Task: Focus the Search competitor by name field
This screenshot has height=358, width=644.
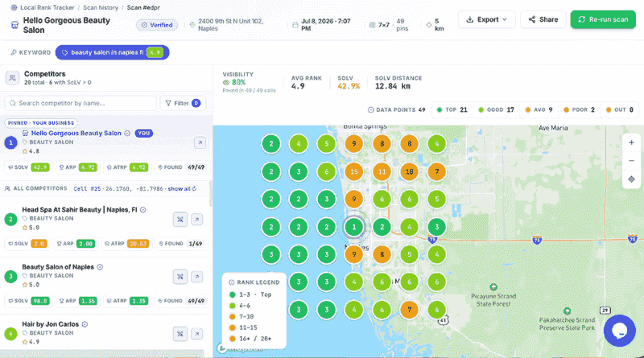Action: tap(80, 103)
